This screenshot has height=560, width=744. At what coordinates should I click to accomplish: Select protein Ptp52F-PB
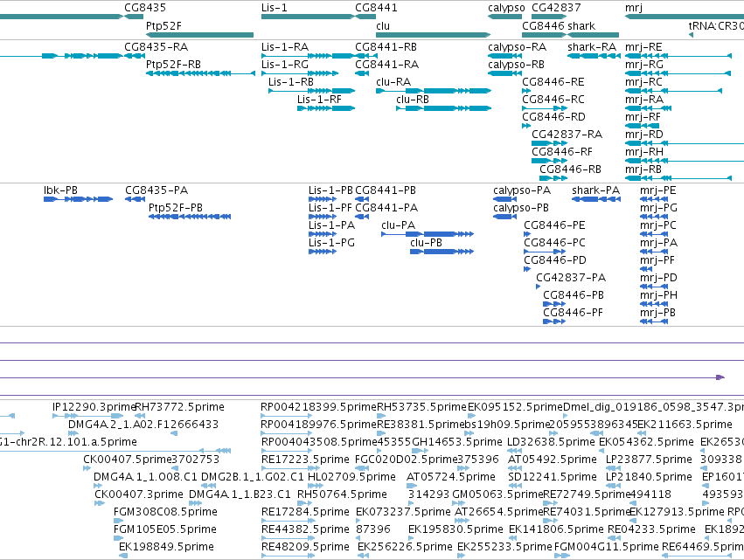coord(190,217)
